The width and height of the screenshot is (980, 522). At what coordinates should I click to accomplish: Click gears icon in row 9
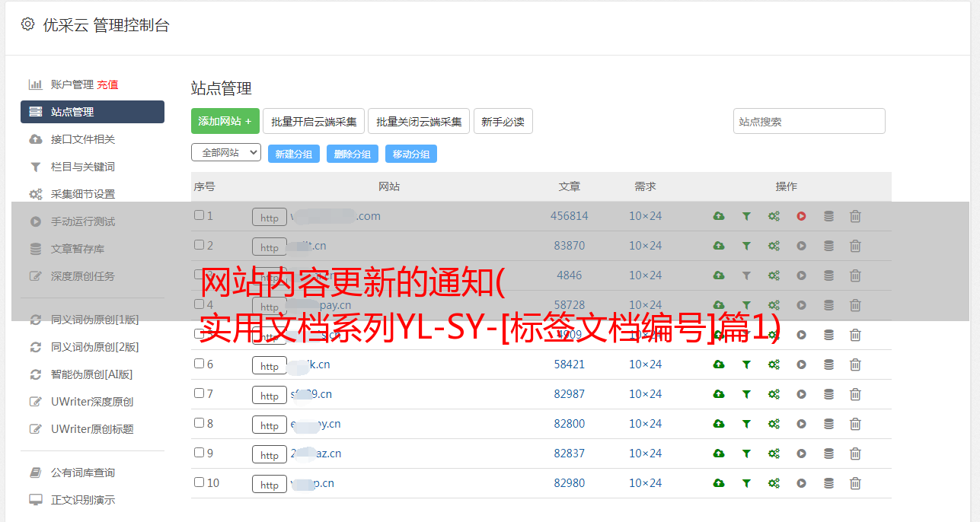click(x=774, y=454)
